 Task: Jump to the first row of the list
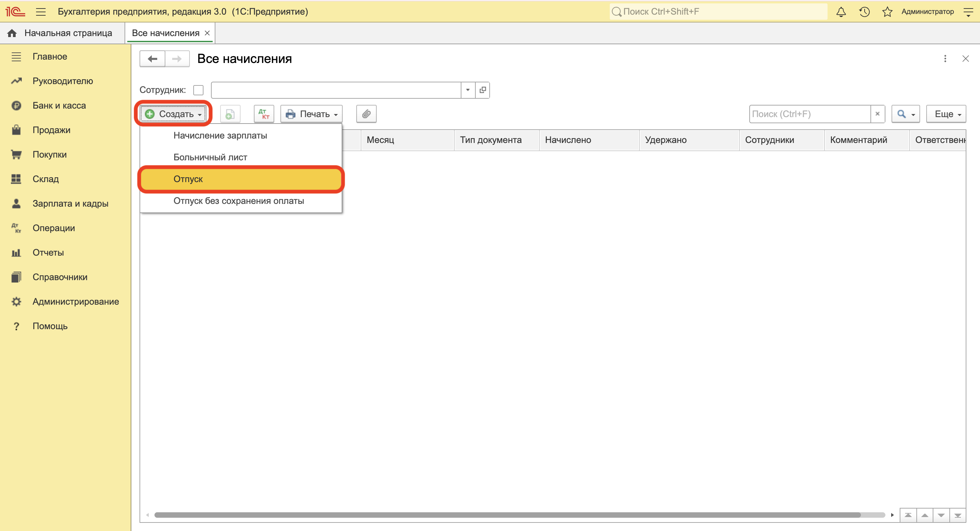tap(909, 515)
